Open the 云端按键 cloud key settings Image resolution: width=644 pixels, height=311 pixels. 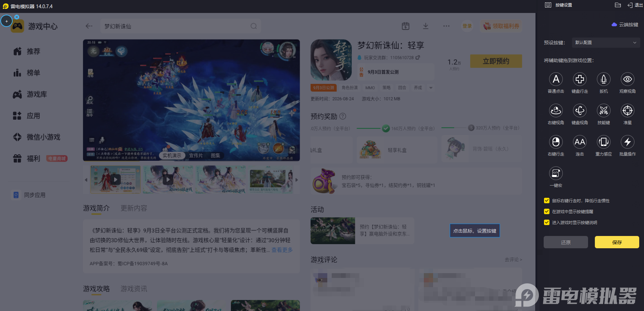point(625,25)
